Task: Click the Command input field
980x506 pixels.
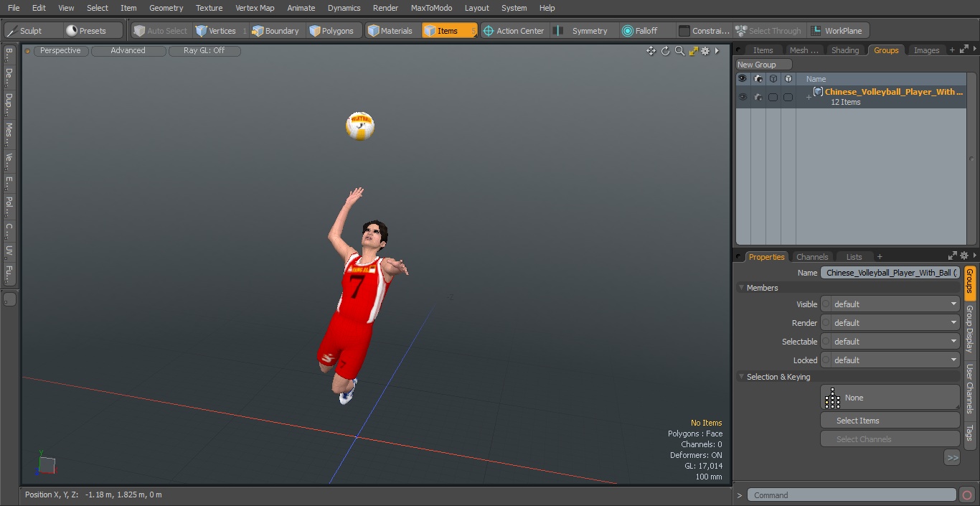Action: pos(852,495)
